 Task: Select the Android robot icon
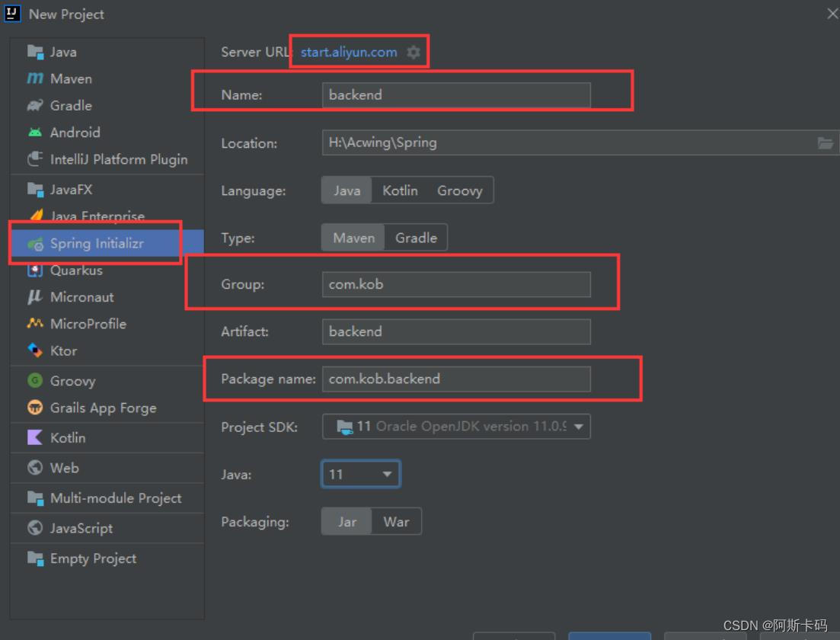35,133
